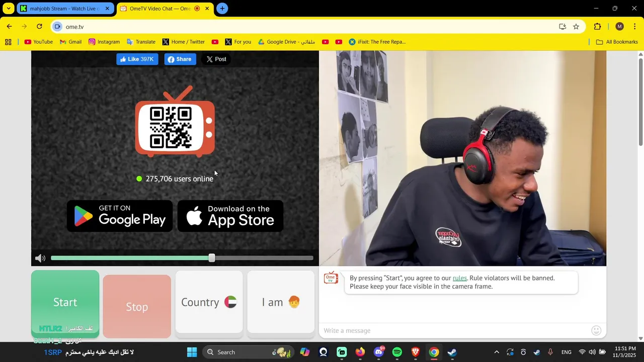Open the Gmail bookmark
The image size is (644, 362).
click(70, 42)
